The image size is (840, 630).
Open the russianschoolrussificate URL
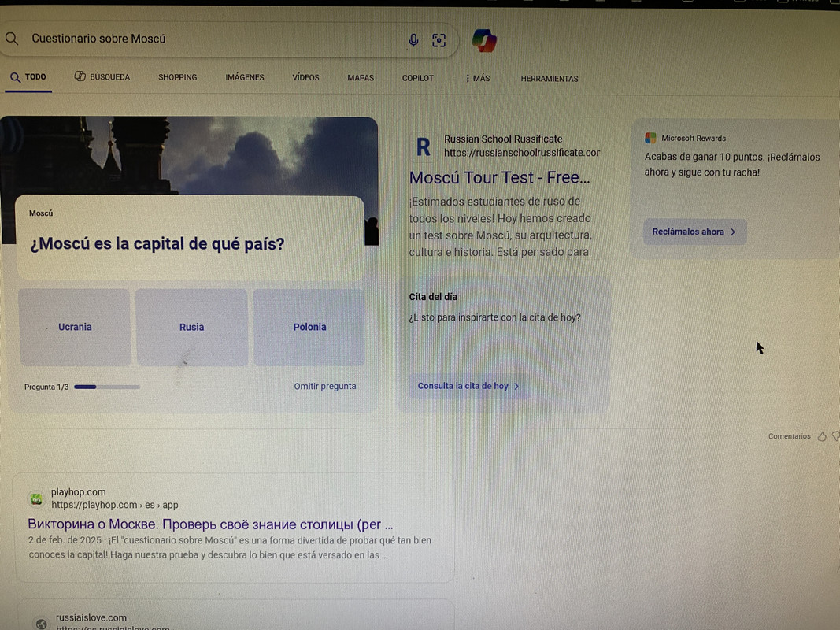tap(522, 153)
